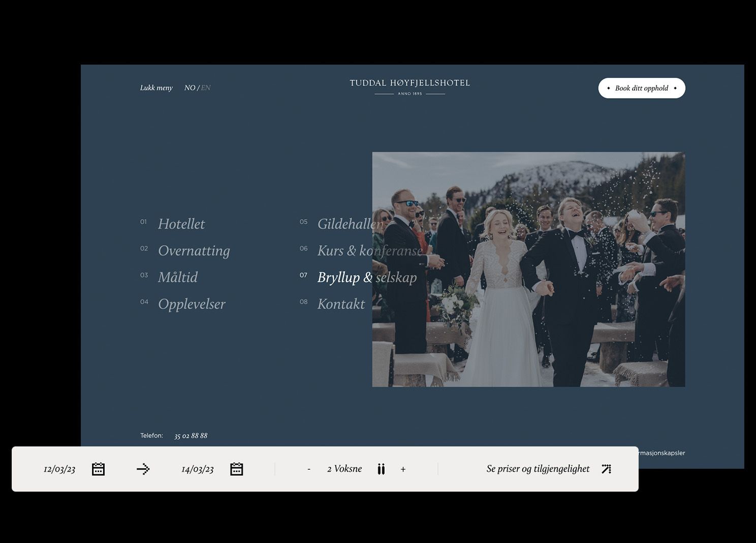The image size is (756, 543).
Task: Open the check-in date calendar icon
Action: [x=98, y=469]
